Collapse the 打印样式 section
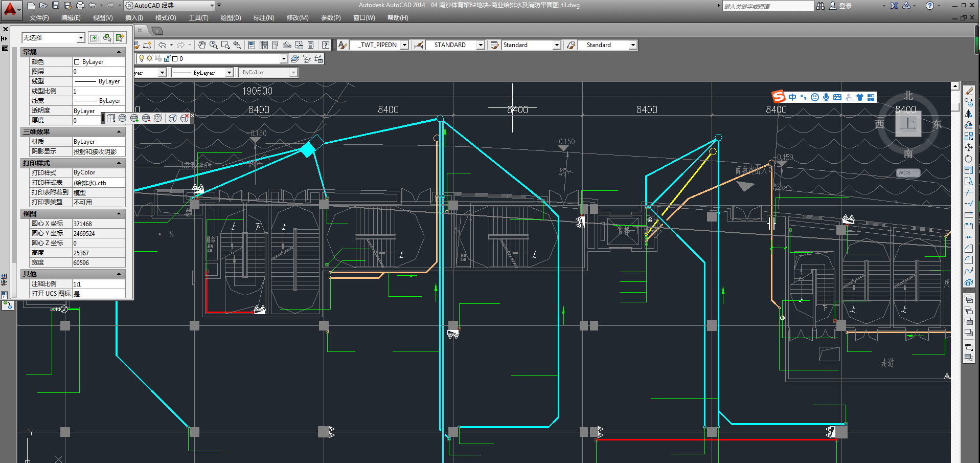980x463 pixels. pos(119,163)
